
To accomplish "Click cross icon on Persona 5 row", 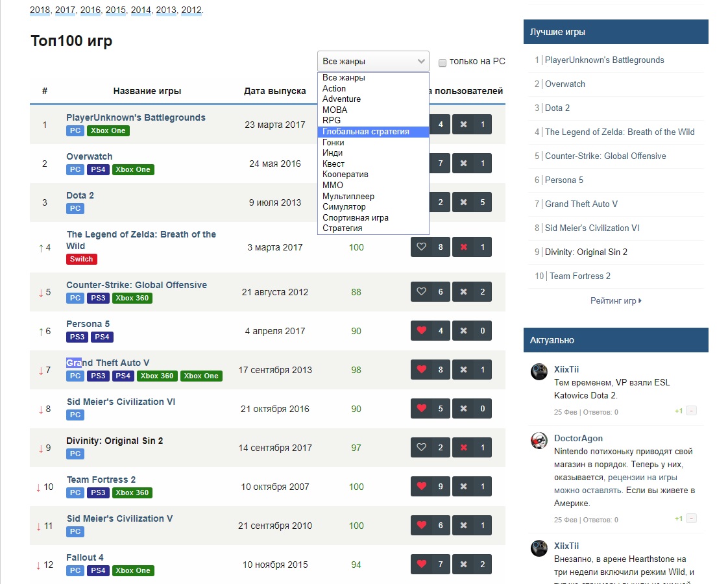I will click(x=463, y=330).
